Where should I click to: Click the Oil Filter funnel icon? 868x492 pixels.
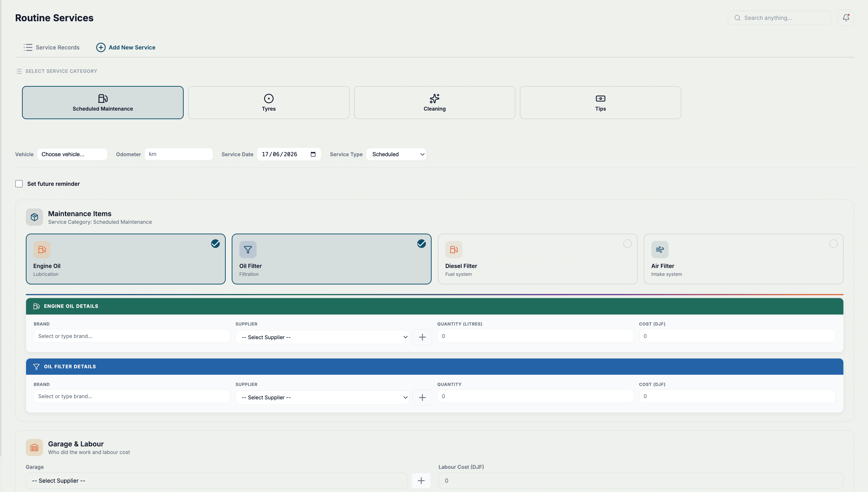coord(248,250)
